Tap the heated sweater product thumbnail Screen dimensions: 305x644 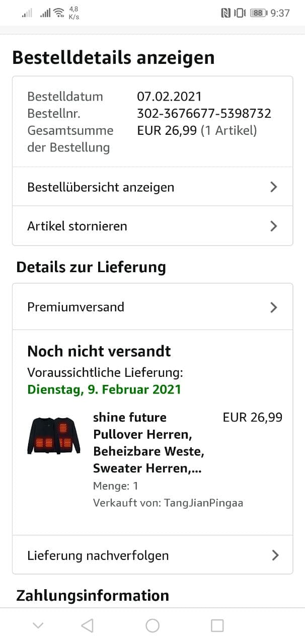click(x=54, y=436)
